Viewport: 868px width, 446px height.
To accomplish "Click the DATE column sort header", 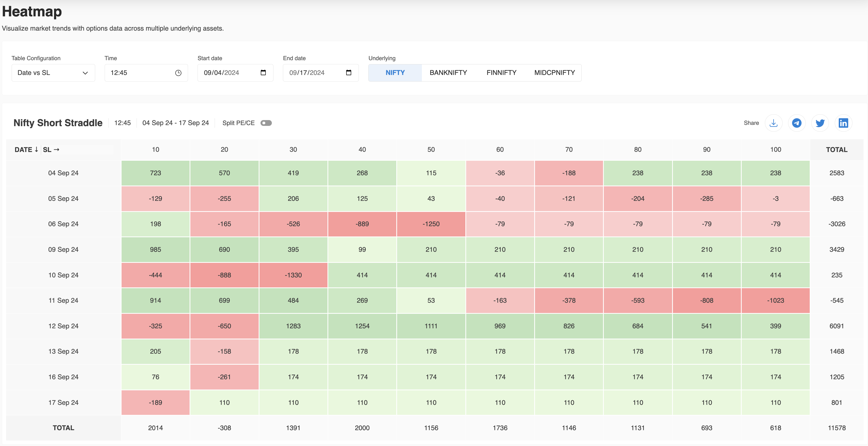I will tap(26, 149).
